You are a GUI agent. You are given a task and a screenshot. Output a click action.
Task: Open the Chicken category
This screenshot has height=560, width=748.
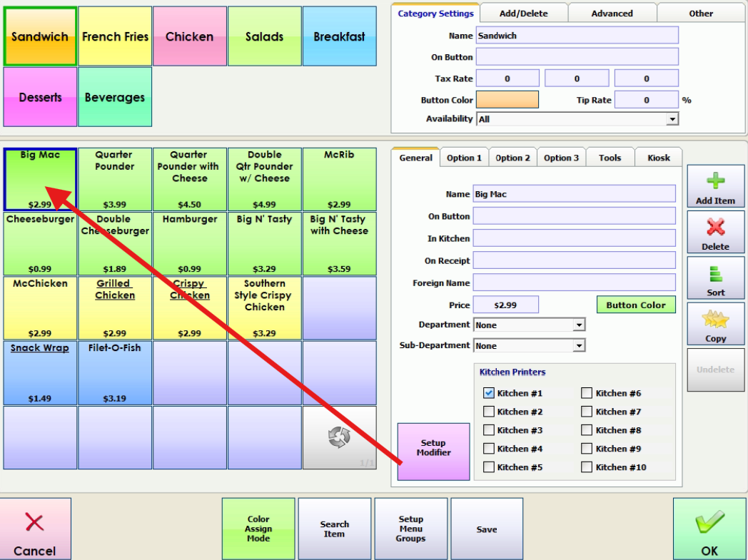189,36
